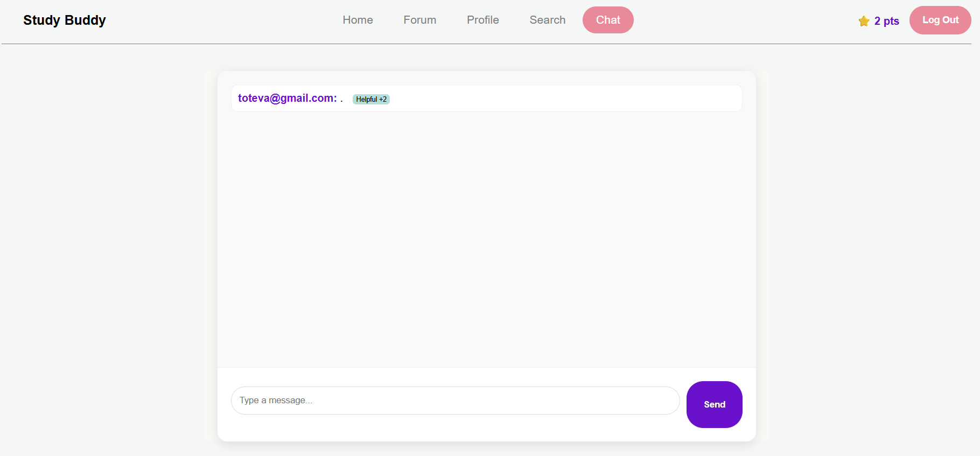
Task: Select the highlighted Chat tab
Action: (608, 20)
